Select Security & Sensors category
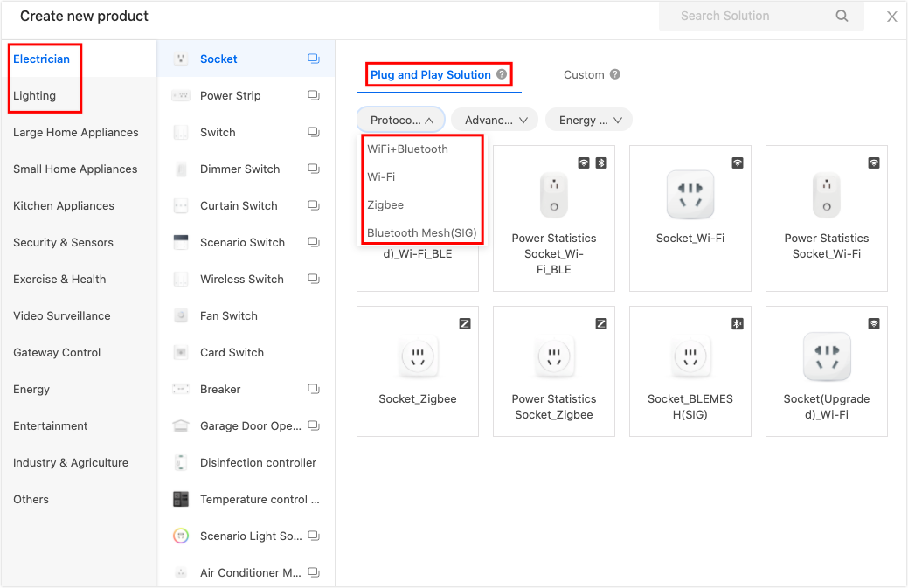Viewport: 908px width, 588px height. tap(63, 243)
